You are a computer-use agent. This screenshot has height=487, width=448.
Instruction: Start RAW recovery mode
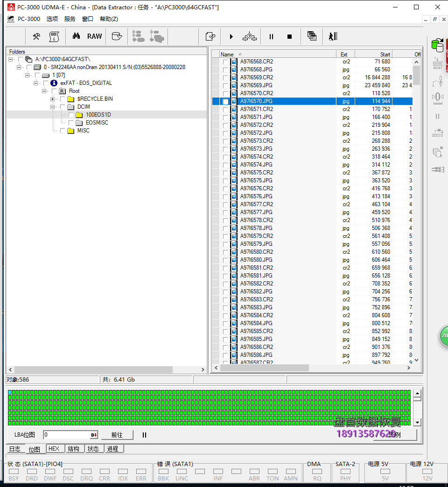coord(94,36)
